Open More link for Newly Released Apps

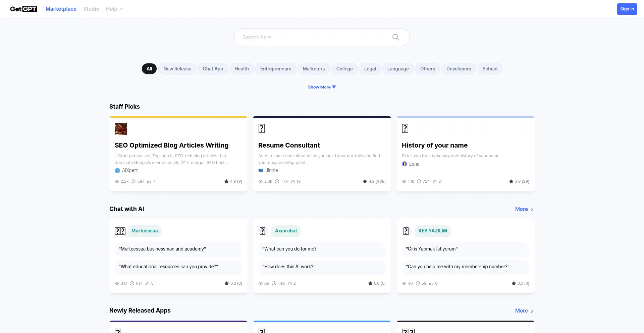click(524, 311)
